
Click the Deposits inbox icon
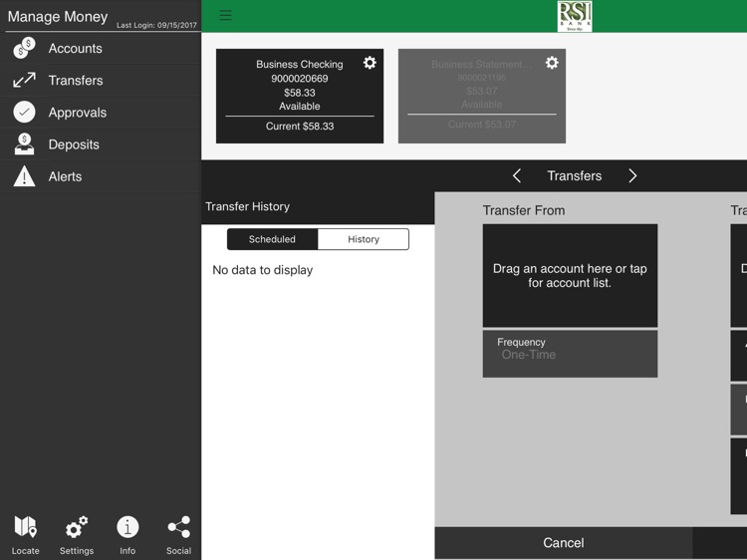pos(24,144)
